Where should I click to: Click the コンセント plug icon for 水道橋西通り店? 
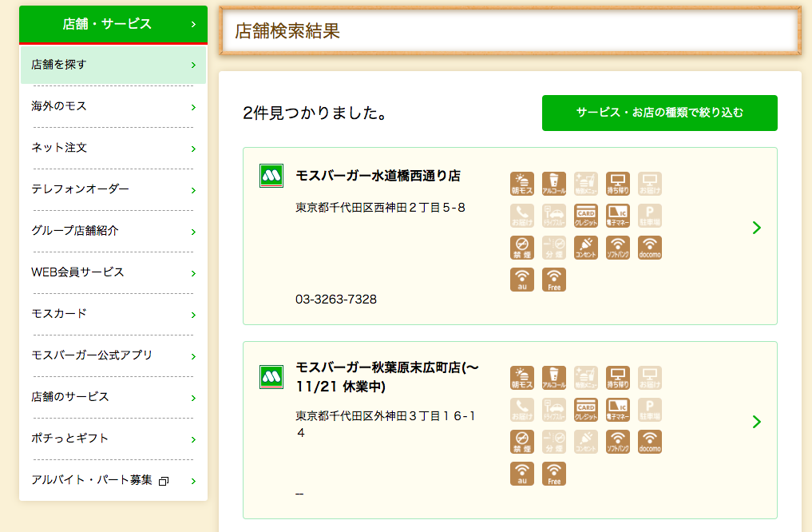pyautogui.click(x=586, y=248)
